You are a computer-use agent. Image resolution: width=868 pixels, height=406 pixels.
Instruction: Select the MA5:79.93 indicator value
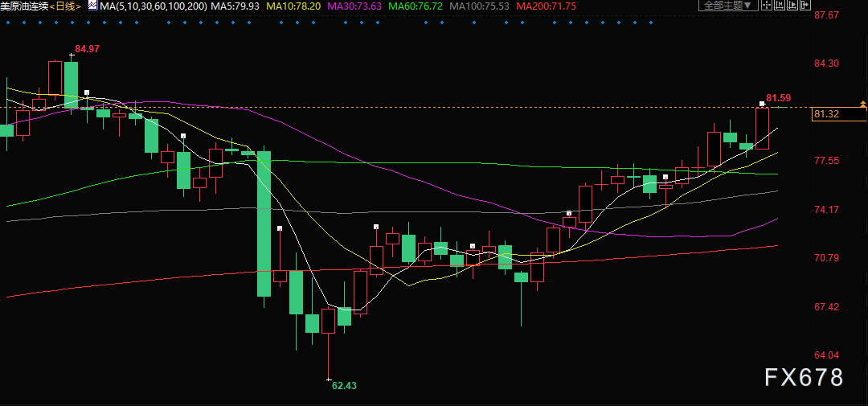235,6
